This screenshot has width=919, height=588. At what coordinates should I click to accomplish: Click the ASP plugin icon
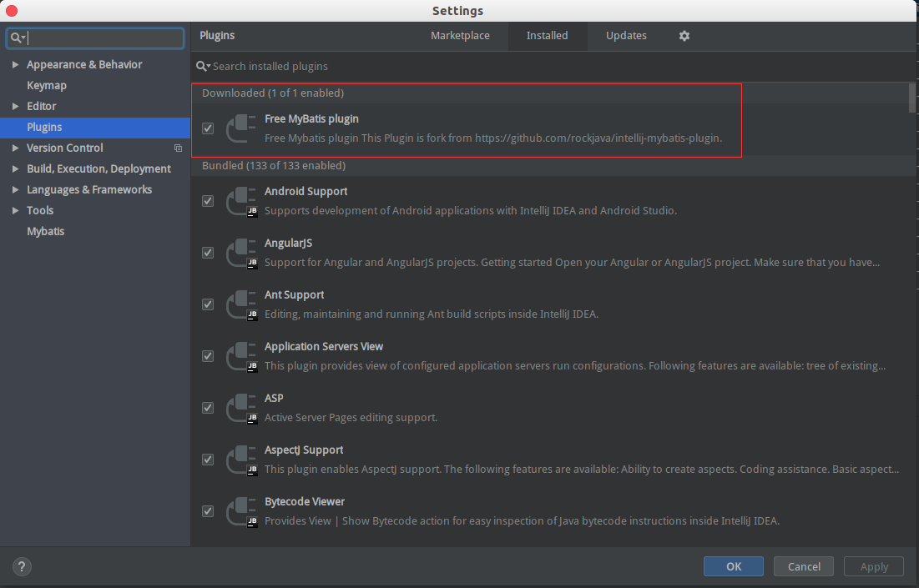tap(241, 407)
